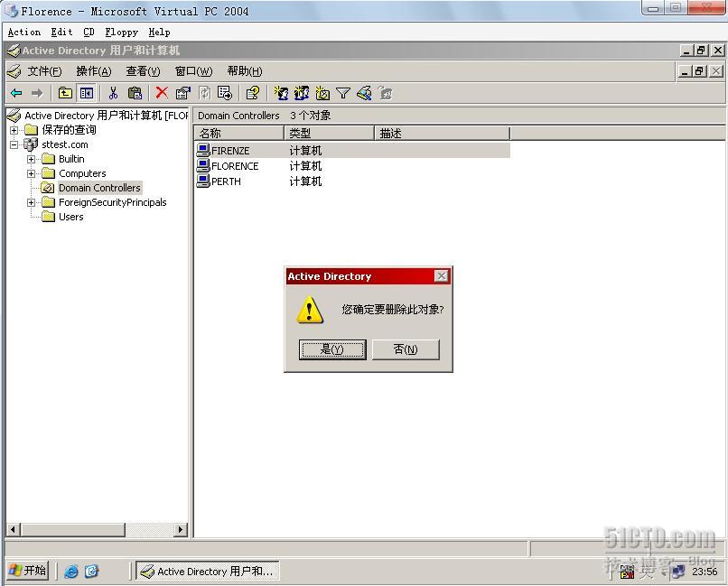Expand the 保存的查询 tree node
Viewport: 728px width, 586px height.
(14, 130)
